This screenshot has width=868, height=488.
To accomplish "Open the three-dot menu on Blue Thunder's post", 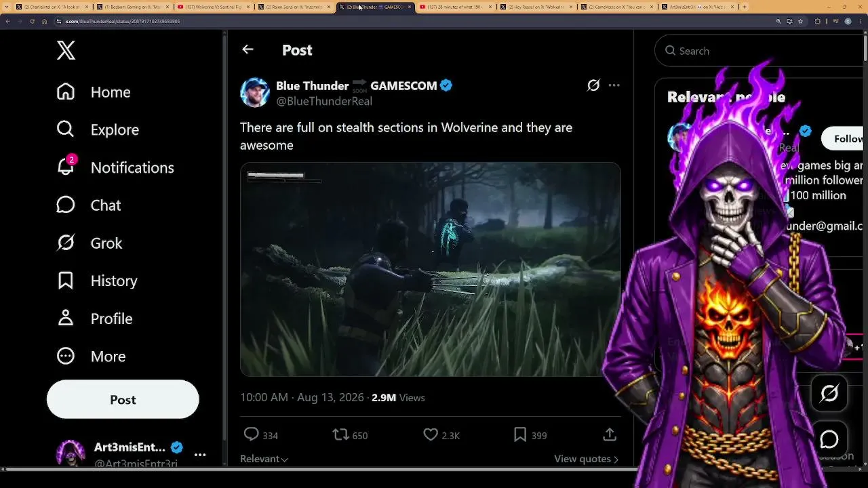I will (614, 85).
